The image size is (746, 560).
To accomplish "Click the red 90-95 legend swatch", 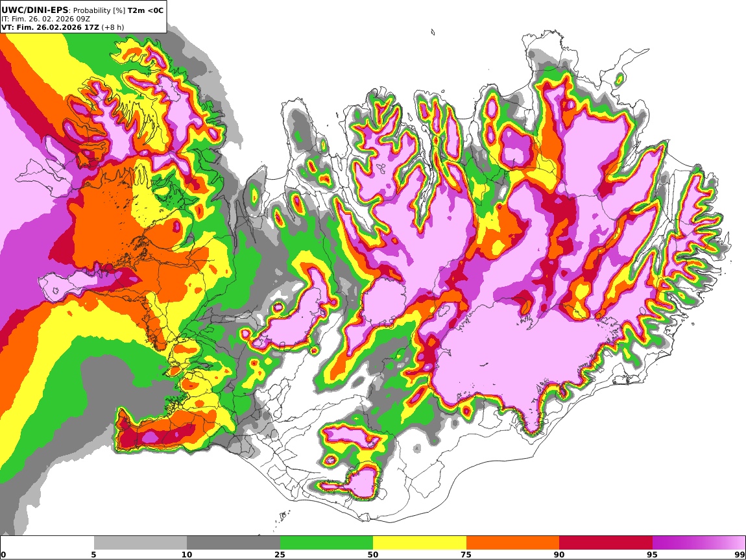I will click(x=606, y=543).
